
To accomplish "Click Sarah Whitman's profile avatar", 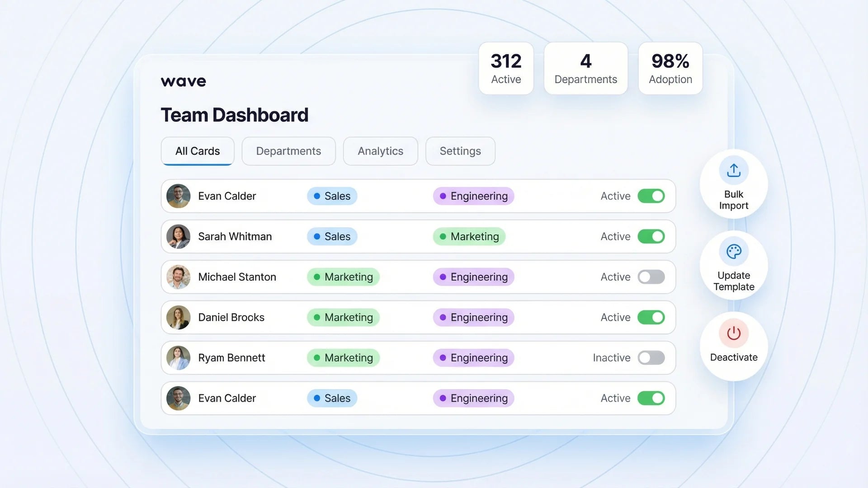I will tap(178, 236).
